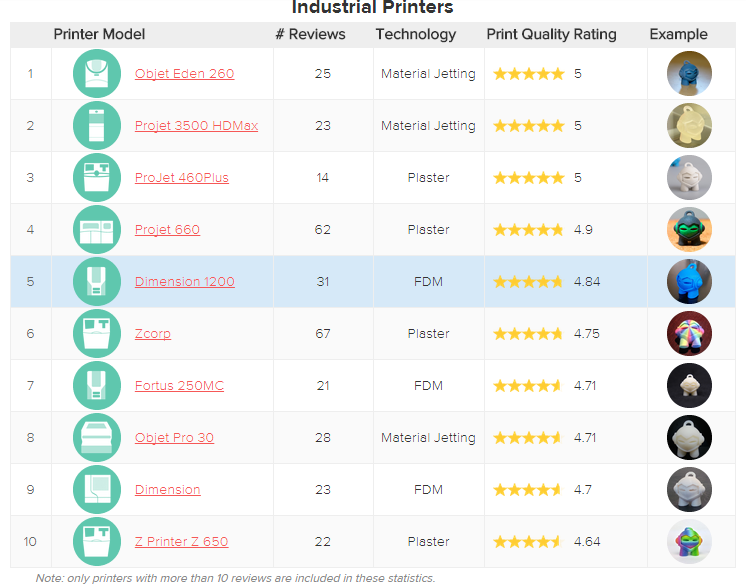This screenshot has height=586, width=746.
Task: View row 9 Dimension example print thumbnail
Action: [x=689, y=489]
